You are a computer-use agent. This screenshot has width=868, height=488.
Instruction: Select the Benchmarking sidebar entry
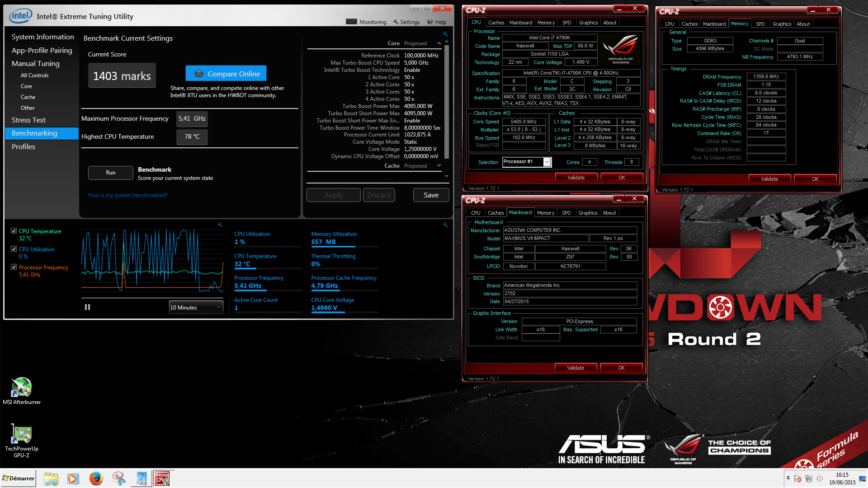(x=42, y=133)
